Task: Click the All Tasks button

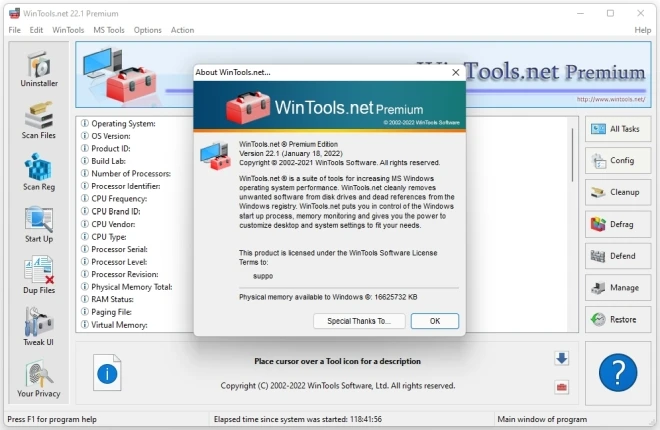Action: tap(617, 129)
